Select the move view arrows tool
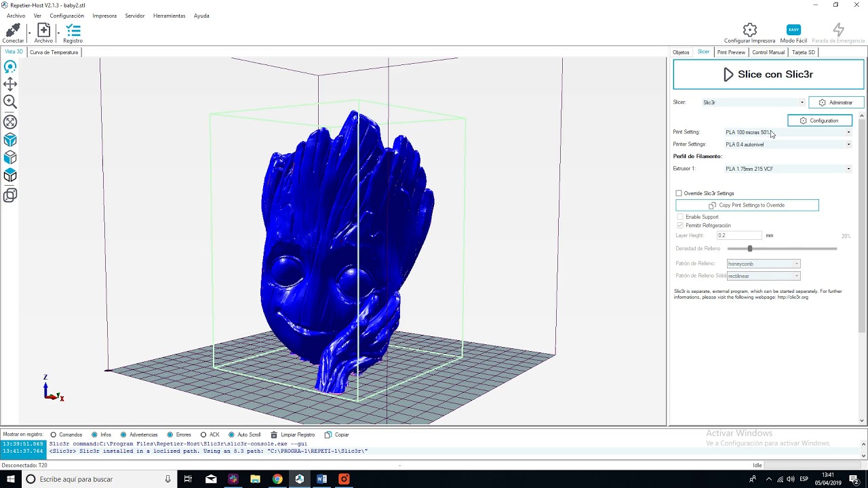Screen dimensions: 868x488 pos(10,84)
